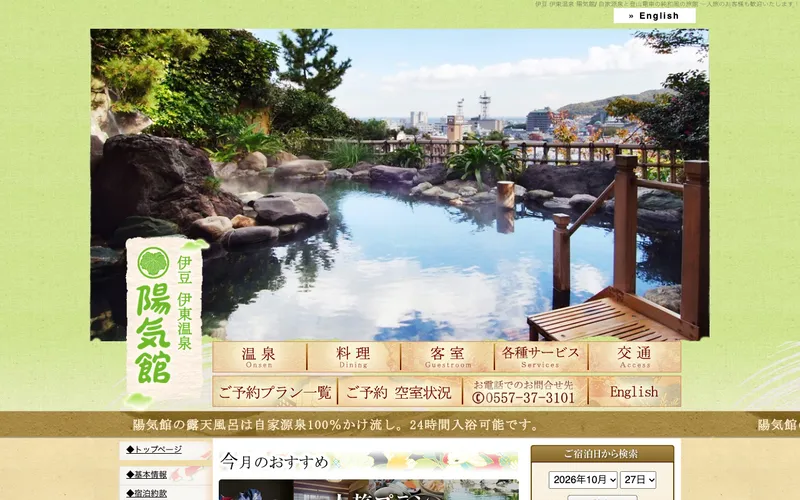800x500 pixels.
Task: Open ご予約プラン一覧 plan list
Action: point(275,392)
